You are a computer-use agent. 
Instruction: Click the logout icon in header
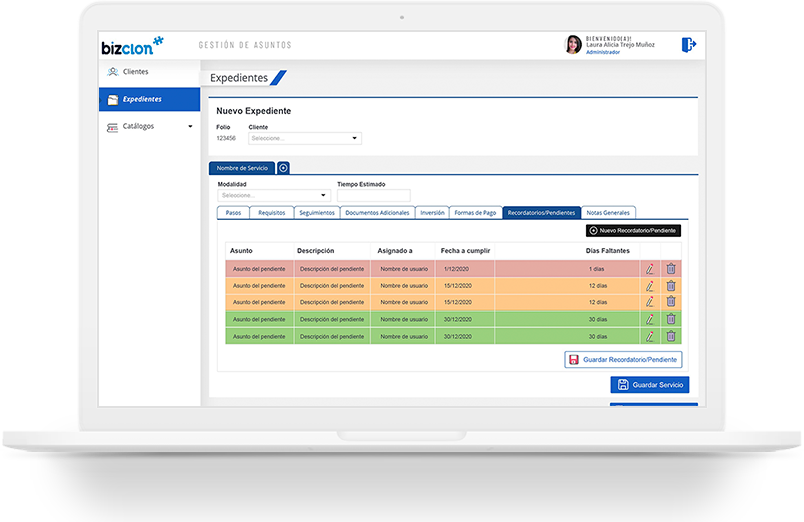688,45
